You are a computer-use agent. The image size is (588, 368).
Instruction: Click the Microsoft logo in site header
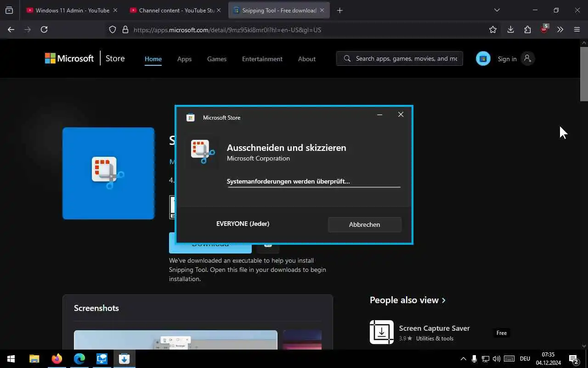point(69,58)
